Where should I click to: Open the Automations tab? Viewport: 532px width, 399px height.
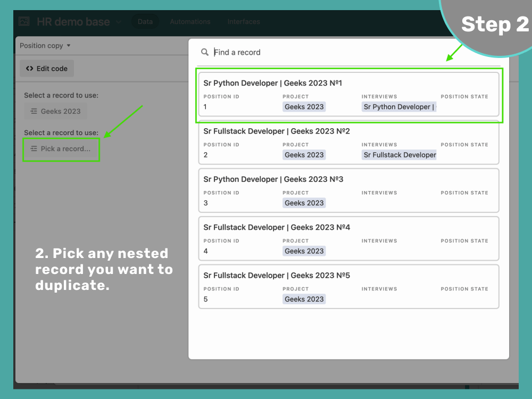point(190,22)
